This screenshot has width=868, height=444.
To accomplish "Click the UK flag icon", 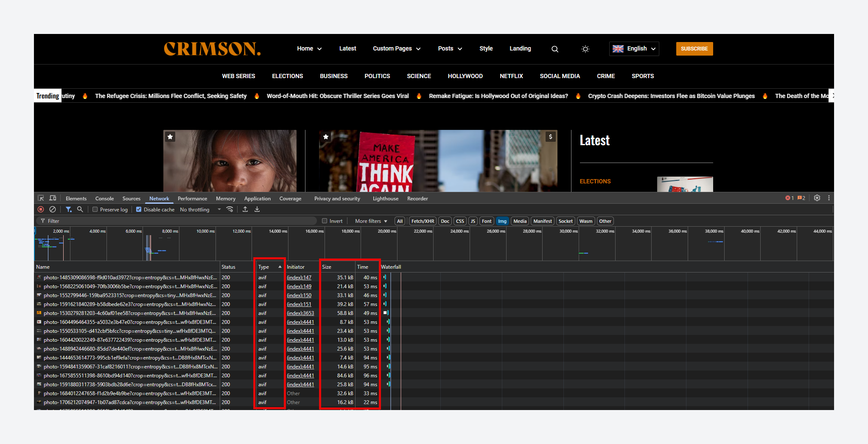I will [618, 49].
